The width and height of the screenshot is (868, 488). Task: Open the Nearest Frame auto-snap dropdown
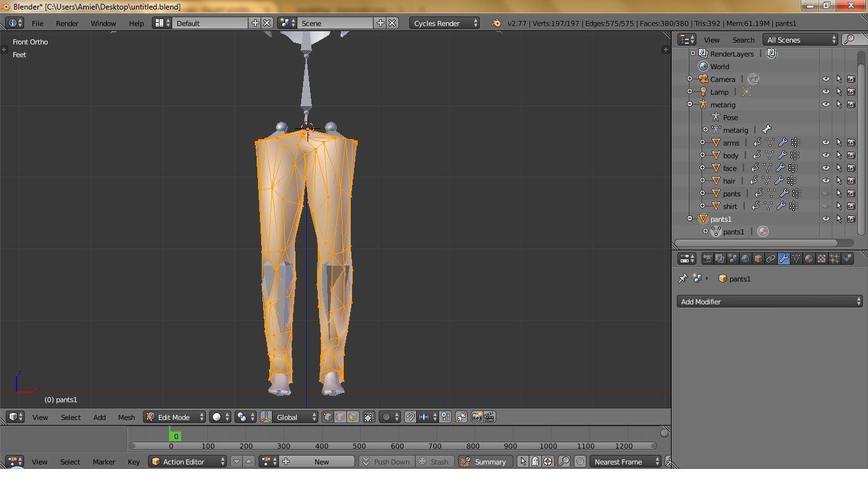coord(625,461)
